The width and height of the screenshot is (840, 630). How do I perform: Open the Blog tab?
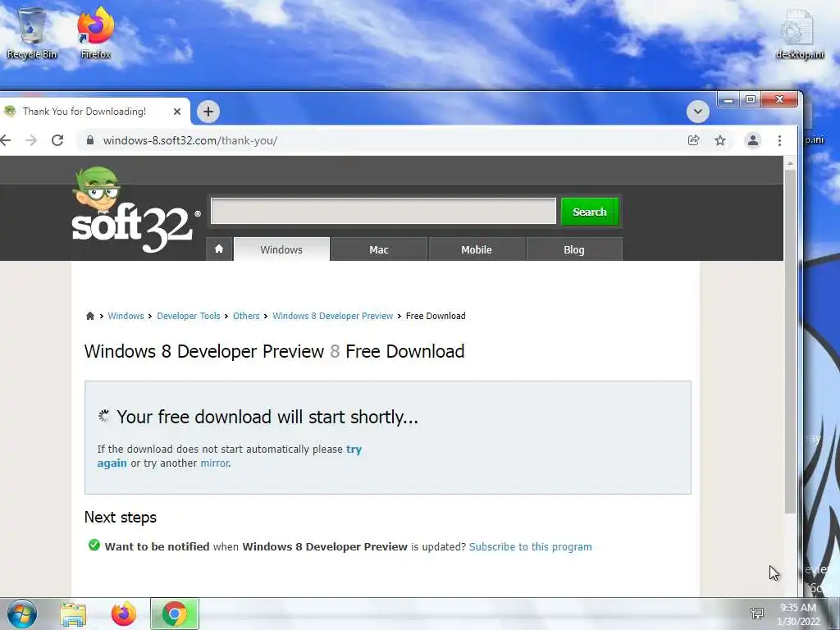tap(573, 249)
